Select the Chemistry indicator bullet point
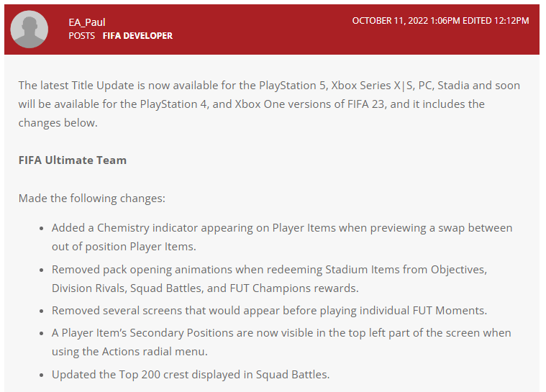The height and width of the screenshot is (392, 546). 282,237
